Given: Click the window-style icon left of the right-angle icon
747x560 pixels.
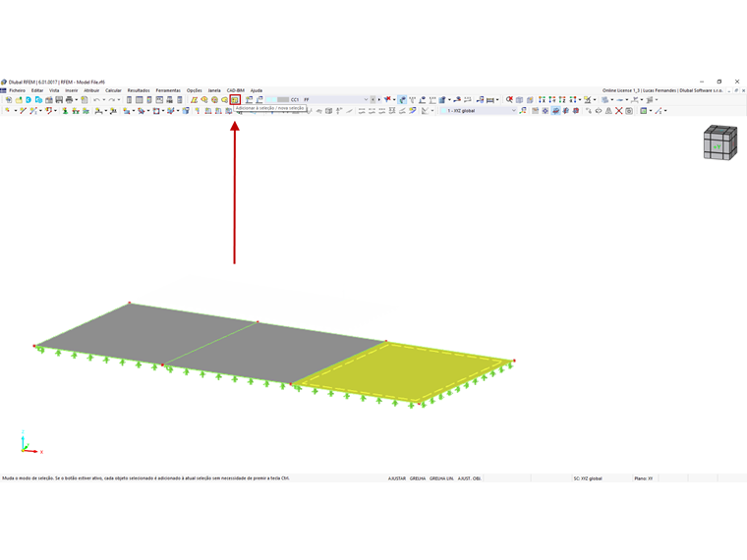Looking at the screenshot, I should click(644, 110).
